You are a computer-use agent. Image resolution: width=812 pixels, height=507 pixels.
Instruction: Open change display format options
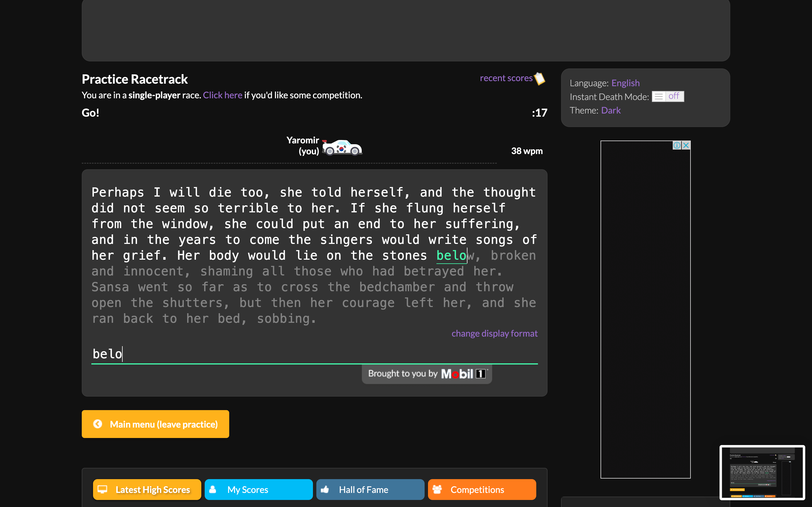click(x=494, y=333)
